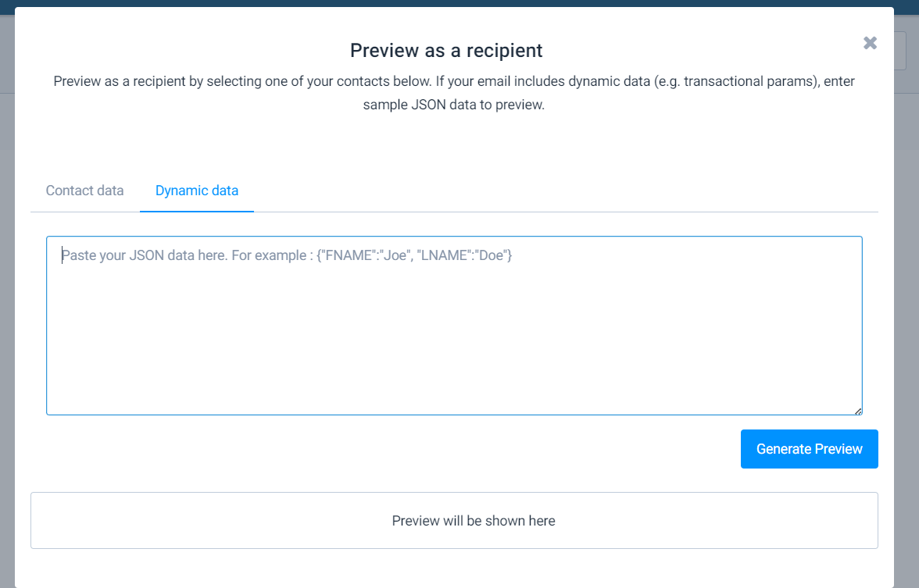Open contact selection via Contact data
The image size is (919, 588).
84,191
